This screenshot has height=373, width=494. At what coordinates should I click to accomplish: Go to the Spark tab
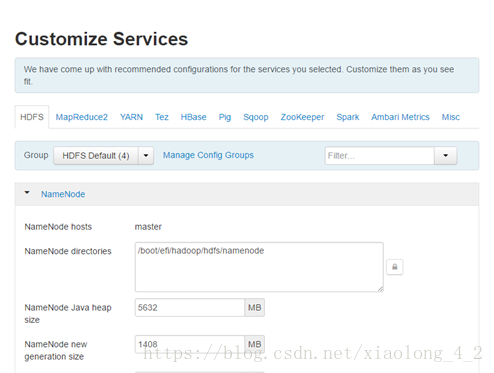348,117
